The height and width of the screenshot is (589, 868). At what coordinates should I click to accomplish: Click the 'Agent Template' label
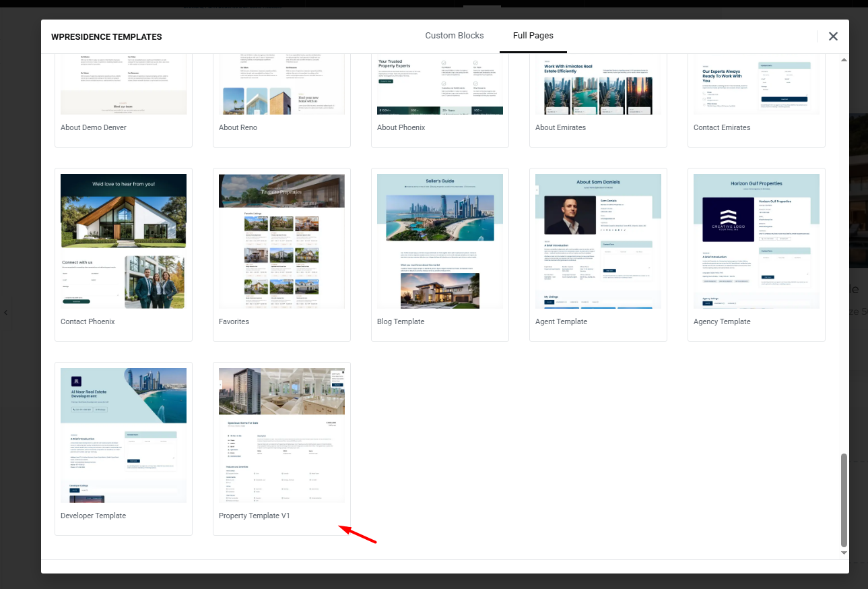(x=561, y=321)
